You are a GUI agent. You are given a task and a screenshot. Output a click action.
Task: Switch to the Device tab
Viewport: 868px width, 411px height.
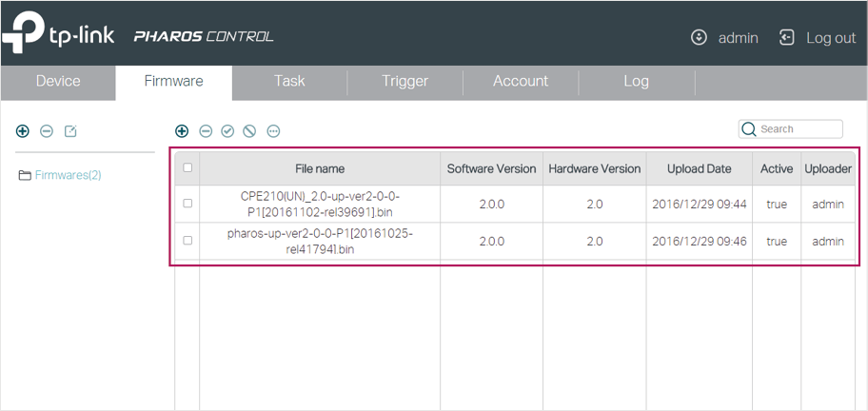click(x=58, y=81)
